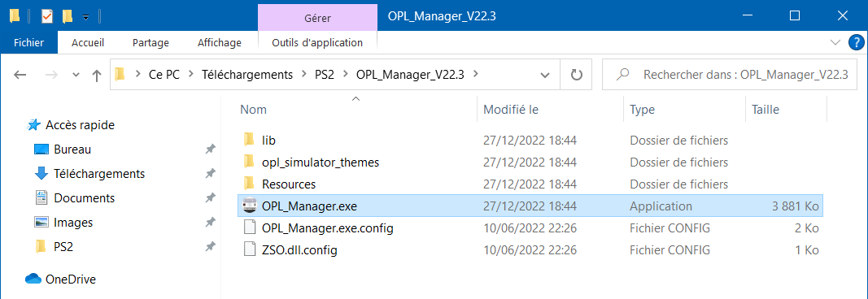This screenshot has height=299, width=868.
Task: Open the Help question mark icon
Action: pos(855,42)
